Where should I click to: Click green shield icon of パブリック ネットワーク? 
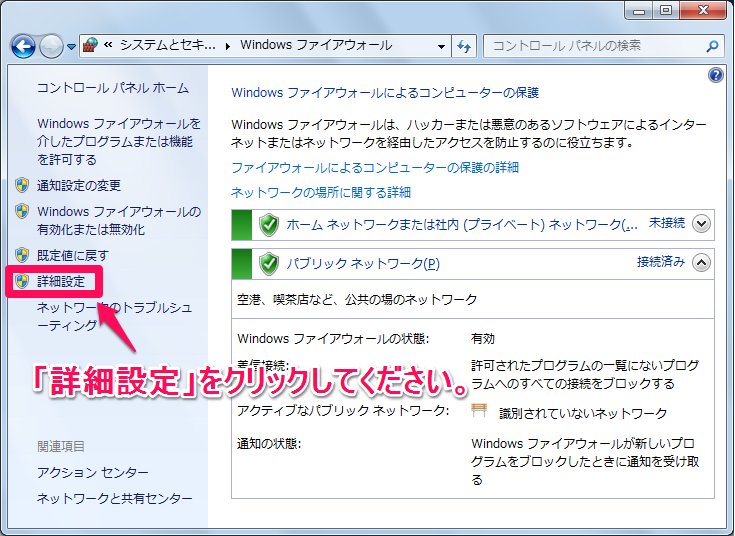coord(269,264)
